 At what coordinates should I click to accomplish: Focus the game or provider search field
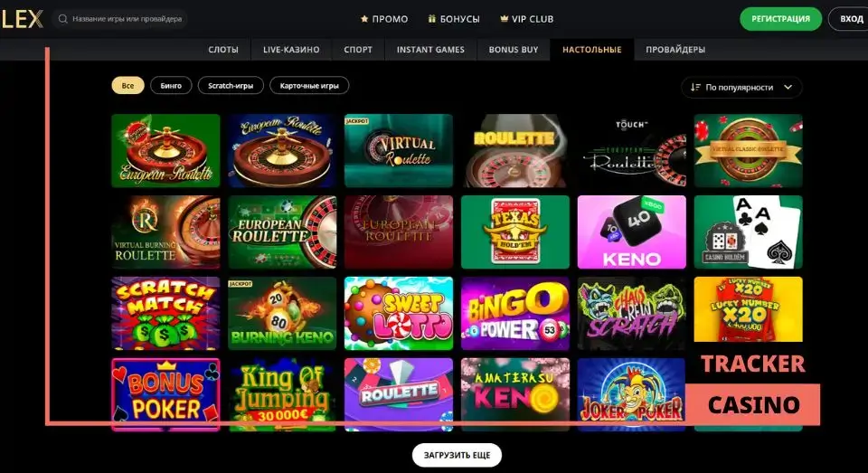tap(120, 19)
